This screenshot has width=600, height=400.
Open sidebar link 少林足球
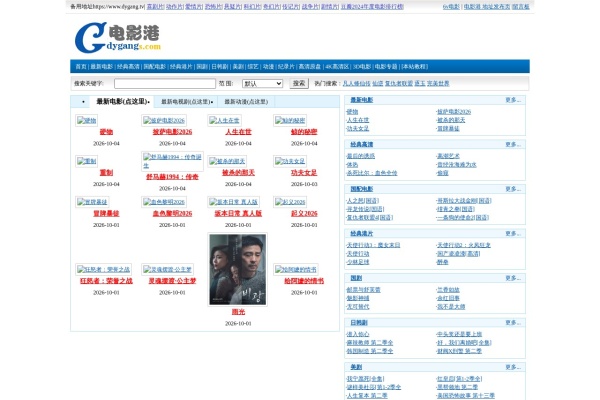click(358, 262)
